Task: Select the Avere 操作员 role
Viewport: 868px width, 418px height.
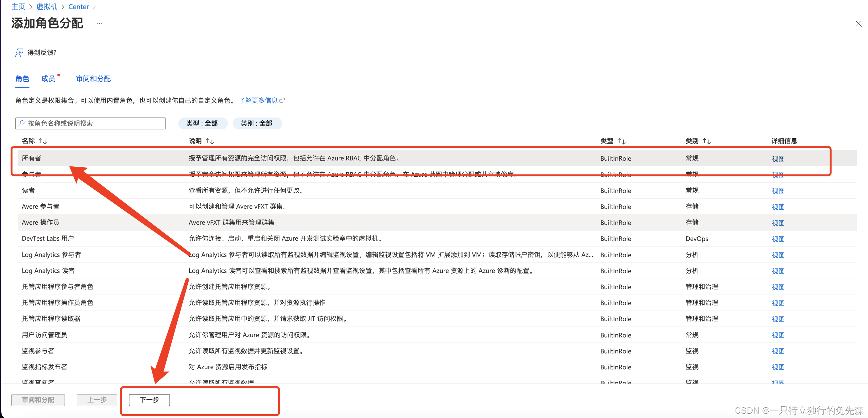Action: pyautogui.click(x=437, y=222)
